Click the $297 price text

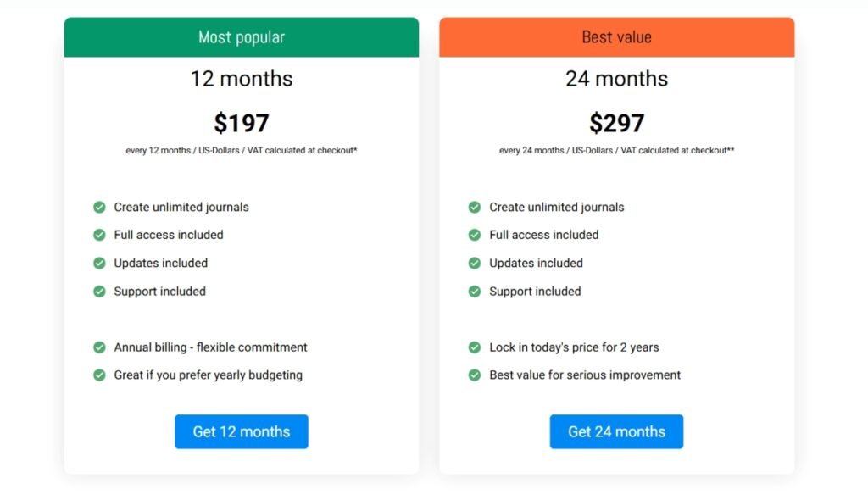click(x=616, y=124)
